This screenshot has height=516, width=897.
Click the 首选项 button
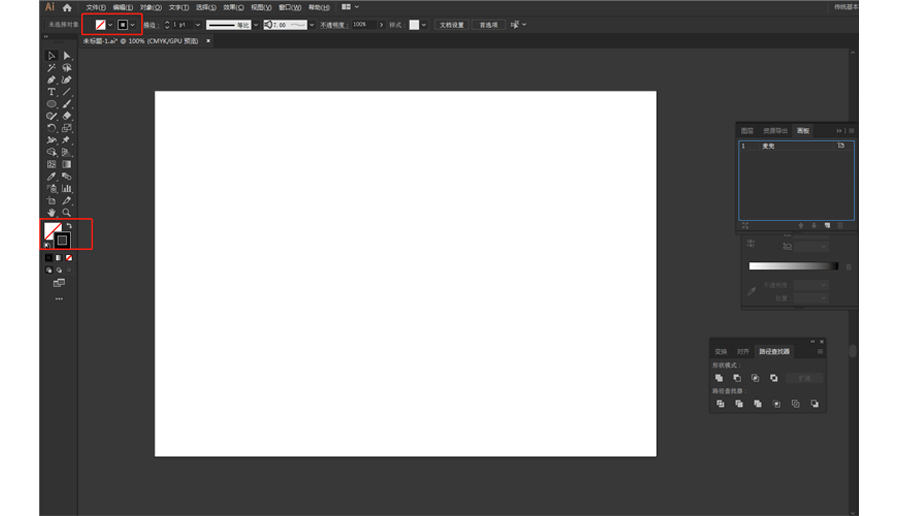point(489,25)
